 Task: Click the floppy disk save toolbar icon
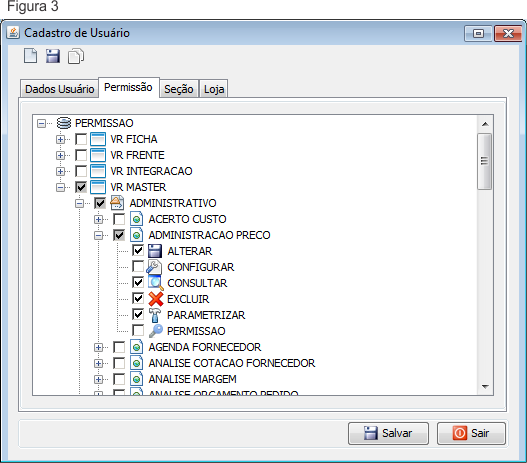point(53,56)
